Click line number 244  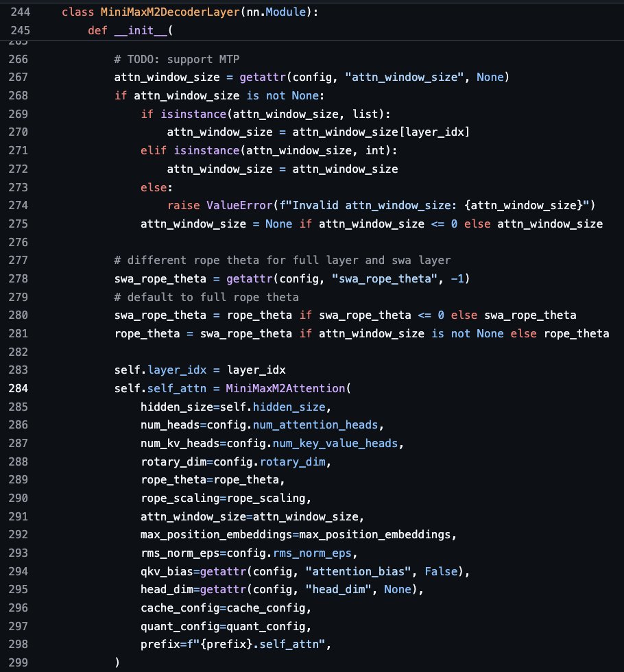pyautogui.click(x=20, y=12)
